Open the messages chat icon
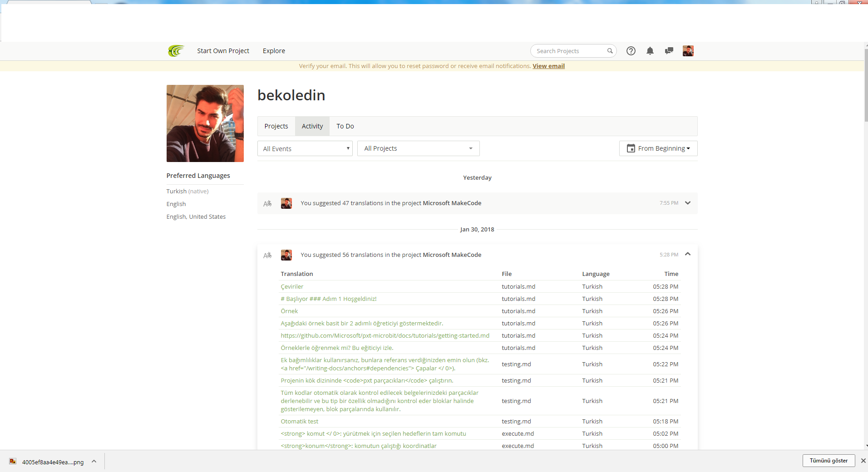Image resolution: width=868 pixels, height=472 pixels. pyautogui.click(x=669, y=51)
